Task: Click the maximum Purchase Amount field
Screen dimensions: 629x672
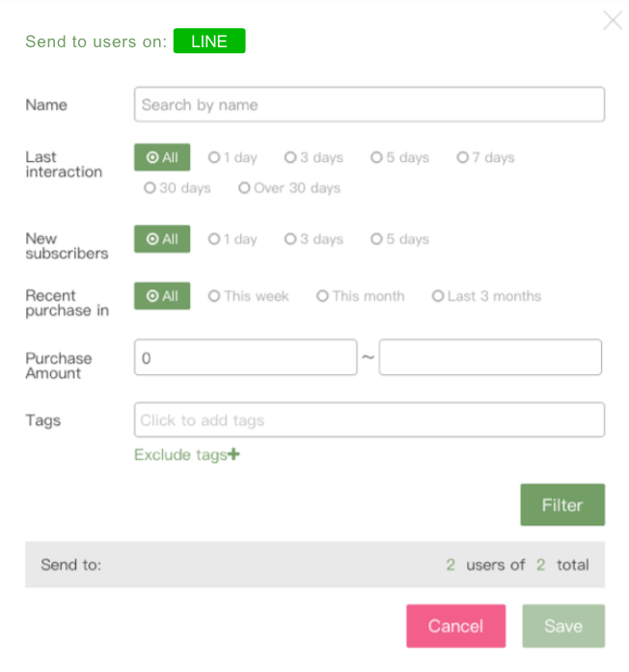Action: coord(490,358)
